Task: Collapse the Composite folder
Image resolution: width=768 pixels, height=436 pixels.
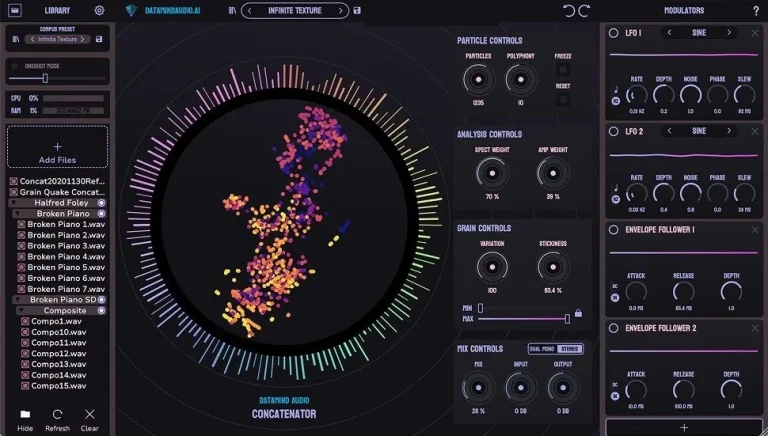Action: coord(21,311)
